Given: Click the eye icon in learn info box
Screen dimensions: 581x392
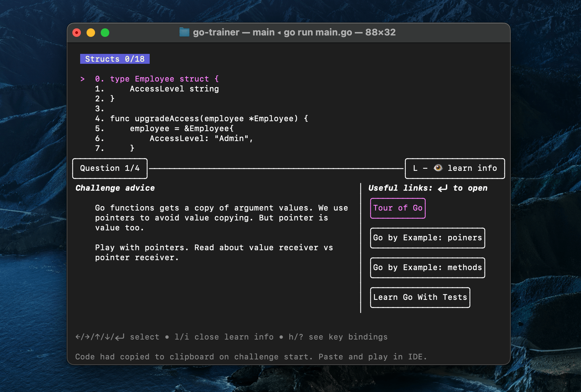Looking at the screenshot, I should tap(438, 168).
